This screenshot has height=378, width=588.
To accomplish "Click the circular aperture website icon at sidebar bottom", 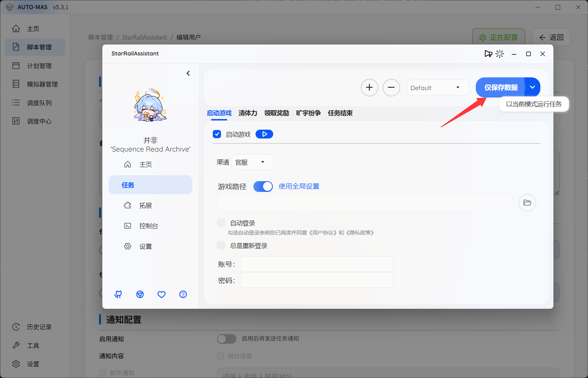I will 140,294.
